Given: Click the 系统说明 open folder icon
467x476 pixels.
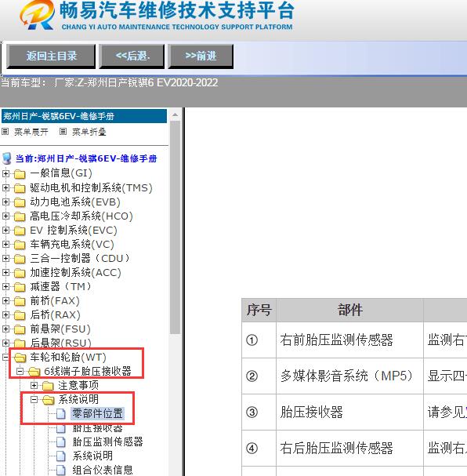Looking at the screenshot, I should [49, 400].
